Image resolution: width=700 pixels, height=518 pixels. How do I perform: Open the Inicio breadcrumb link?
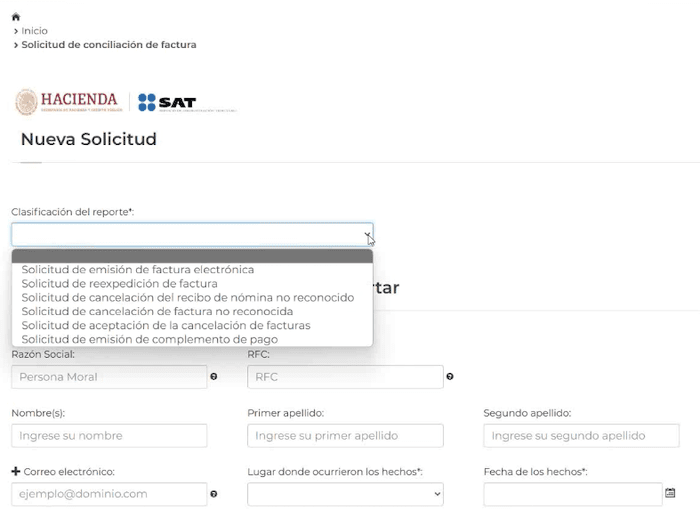click(34, 31)
